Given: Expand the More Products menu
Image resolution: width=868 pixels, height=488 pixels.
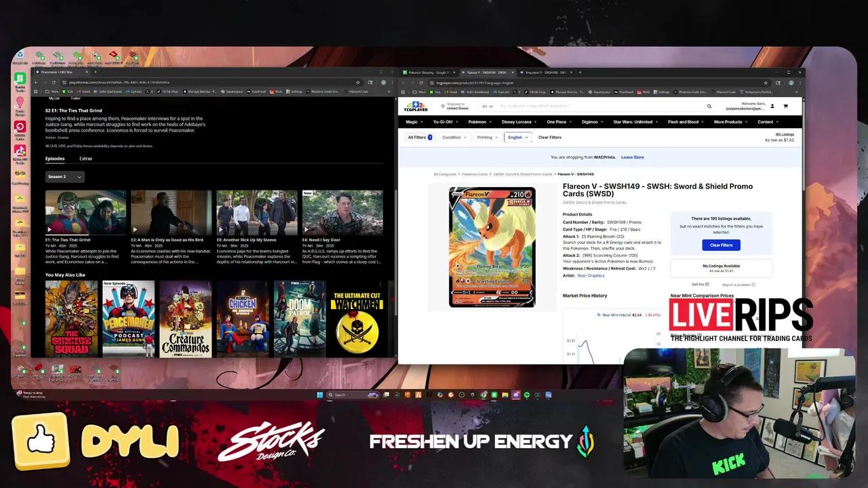Looking at the screenshot, I should (730, 122).
